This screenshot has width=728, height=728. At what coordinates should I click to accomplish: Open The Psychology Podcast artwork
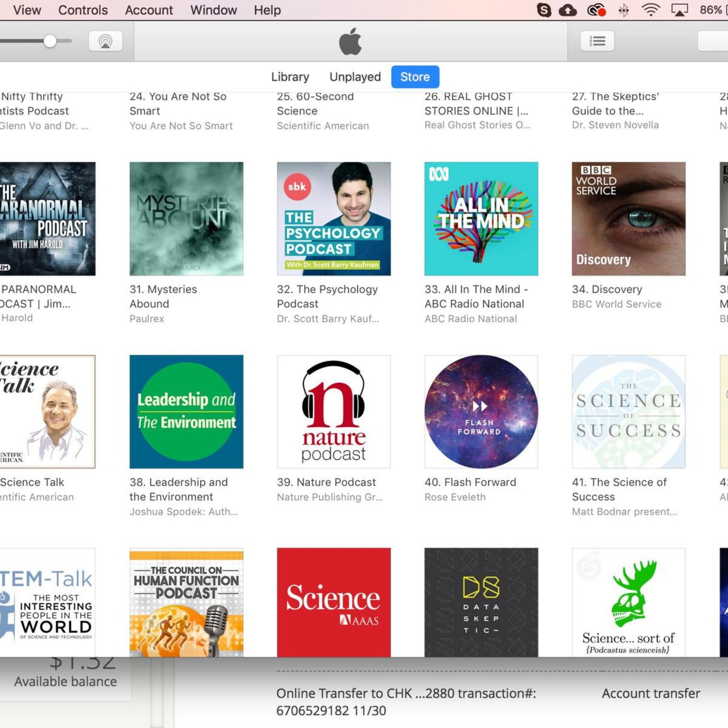click(x=334, y=219)
